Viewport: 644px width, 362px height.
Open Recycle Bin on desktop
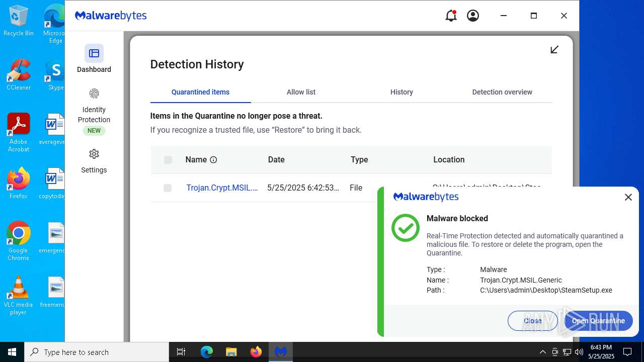tap(19, 21)
